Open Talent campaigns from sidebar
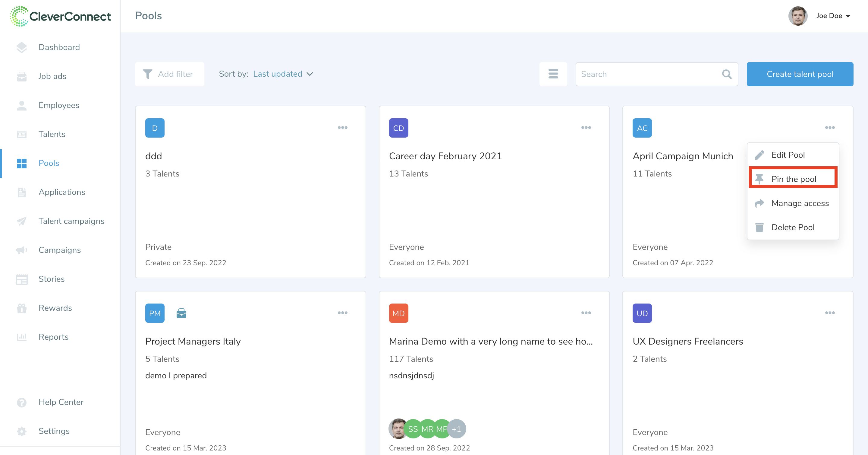This screenshot has height=455, width=868. pyautogui.click(x=71, y=221)
